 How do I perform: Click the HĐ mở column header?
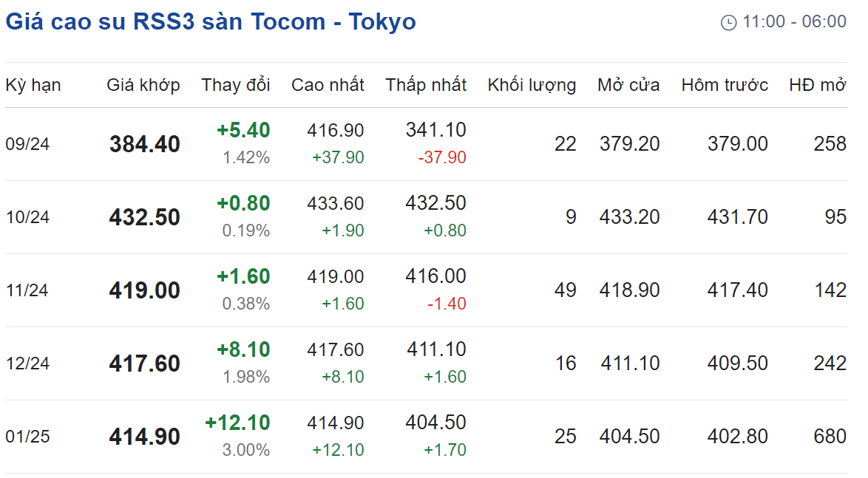[818, 85]
